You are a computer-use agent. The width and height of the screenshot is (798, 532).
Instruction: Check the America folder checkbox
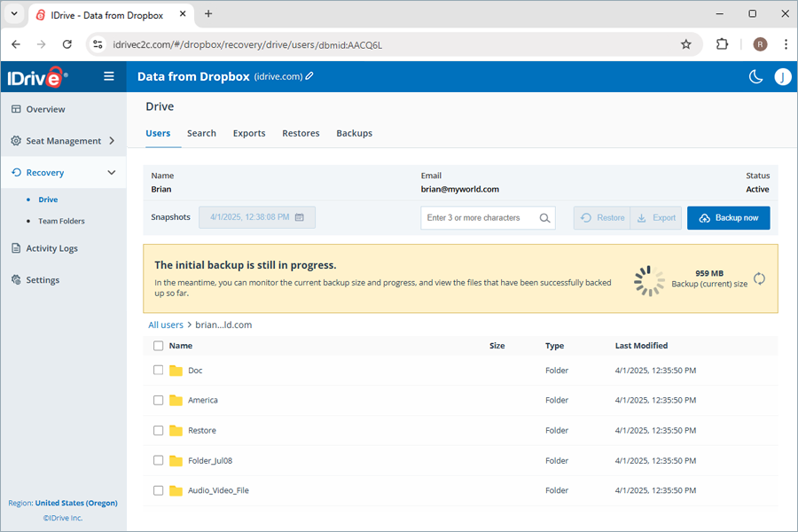point(159,400)
